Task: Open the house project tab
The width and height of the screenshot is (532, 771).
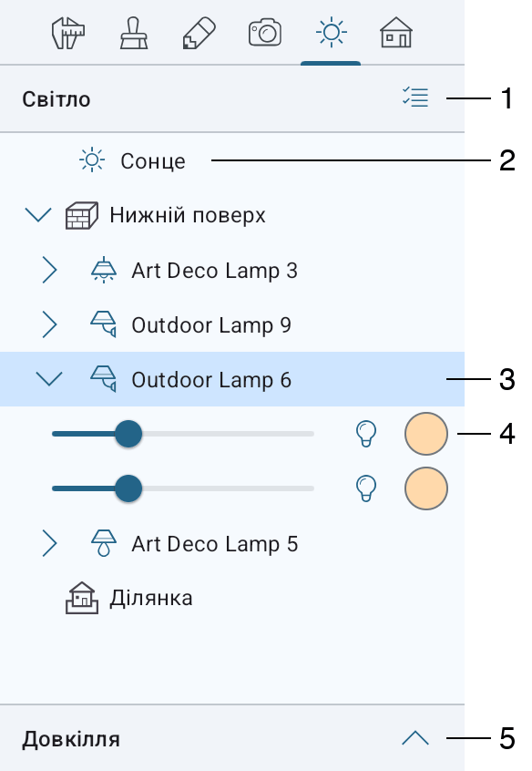Action: pyautogui.click(x=396, y=33)
